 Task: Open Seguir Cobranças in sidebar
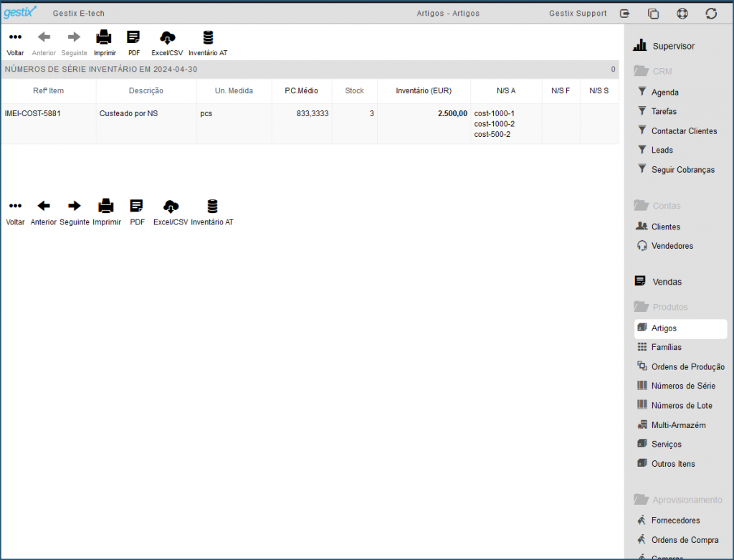pos(676,169)
